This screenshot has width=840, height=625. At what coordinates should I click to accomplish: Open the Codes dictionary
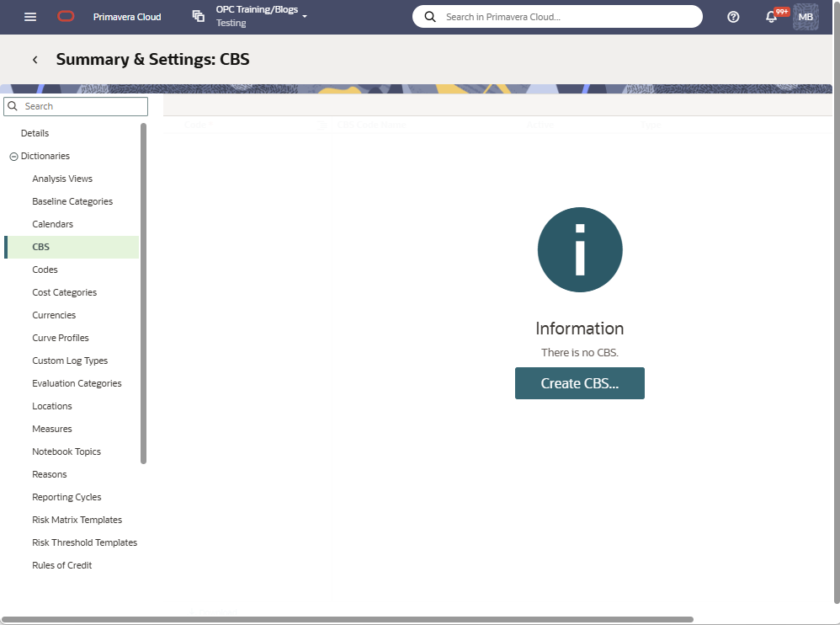click(x=45, y=270)
